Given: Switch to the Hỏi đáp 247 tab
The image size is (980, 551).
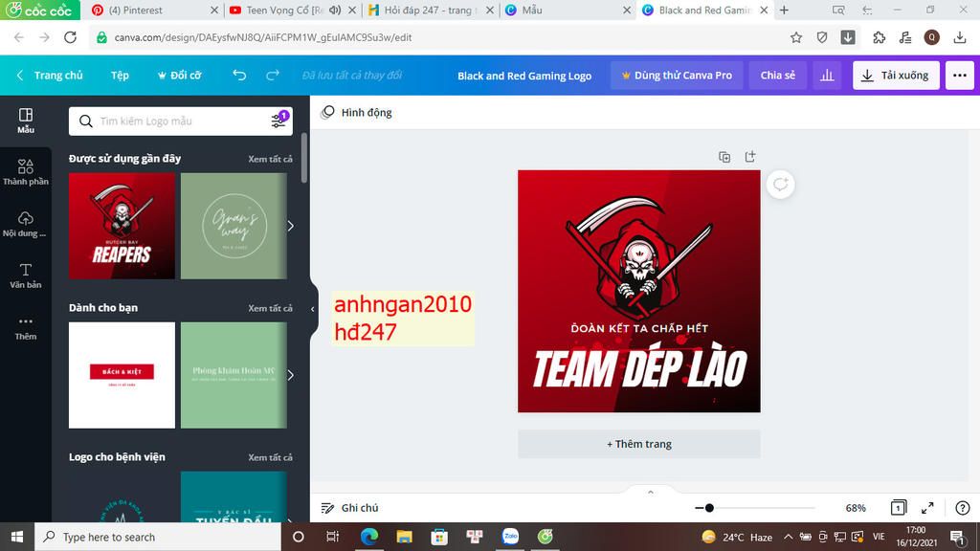Looking at the screenshot, I should 430,10.
